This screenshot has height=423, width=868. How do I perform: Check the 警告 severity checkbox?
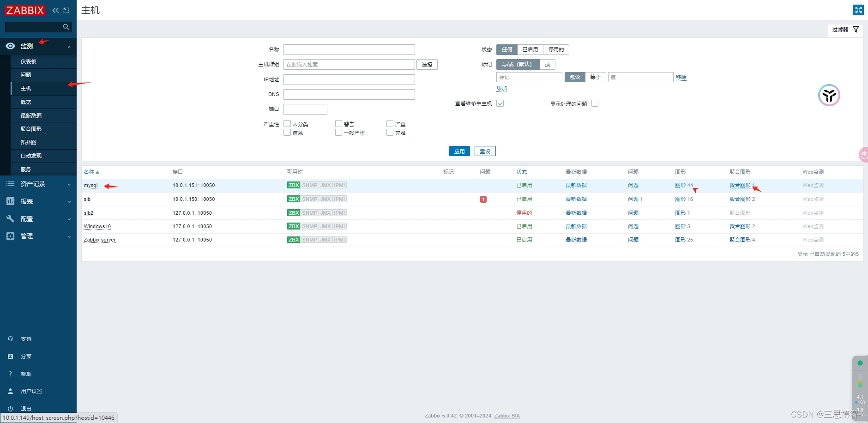[x=338, y=124]
